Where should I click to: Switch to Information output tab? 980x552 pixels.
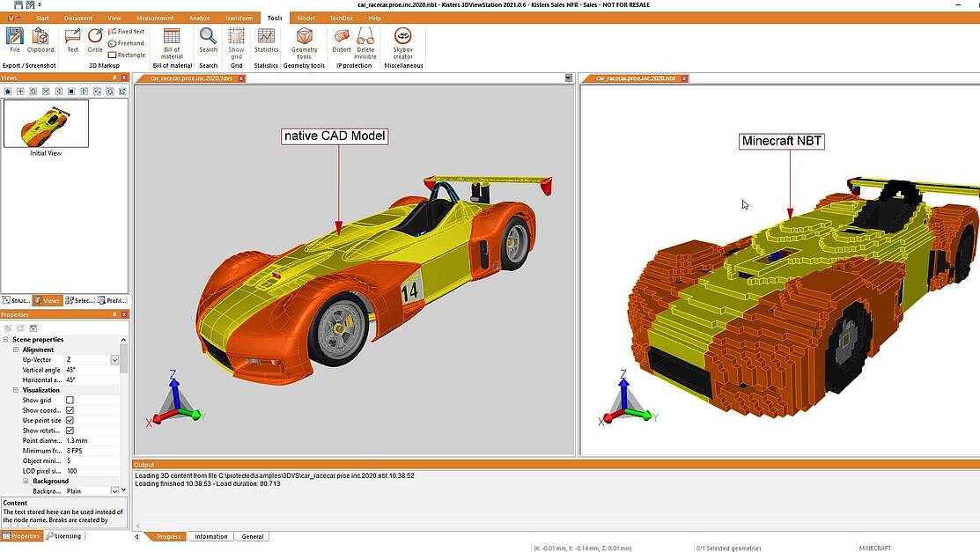click(x=210, y=536)
